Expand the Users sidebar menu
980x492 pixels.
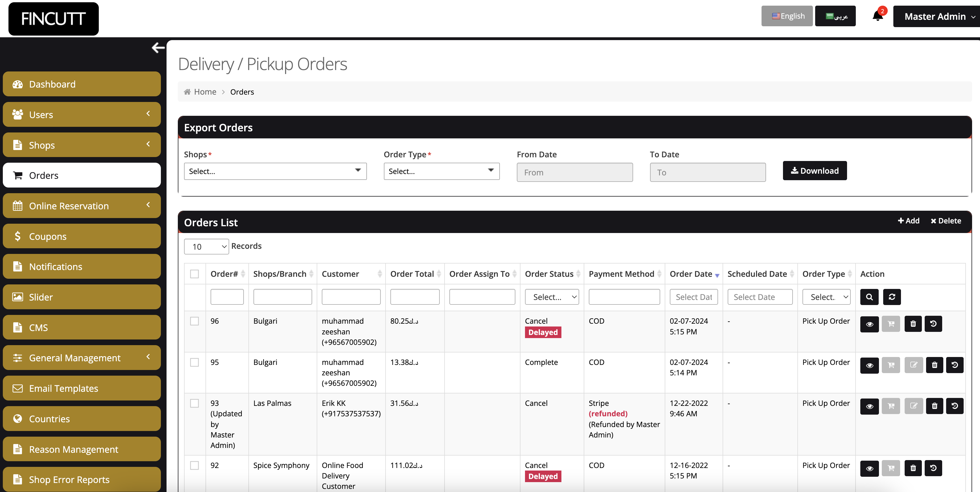[81, 114]
